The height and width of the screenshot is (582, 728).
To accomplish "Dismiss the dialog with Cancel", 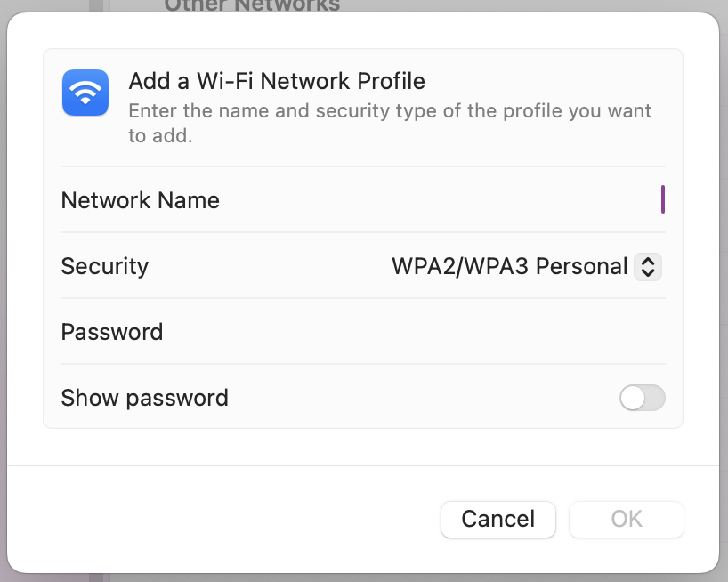I will click(x=497, y=519).
